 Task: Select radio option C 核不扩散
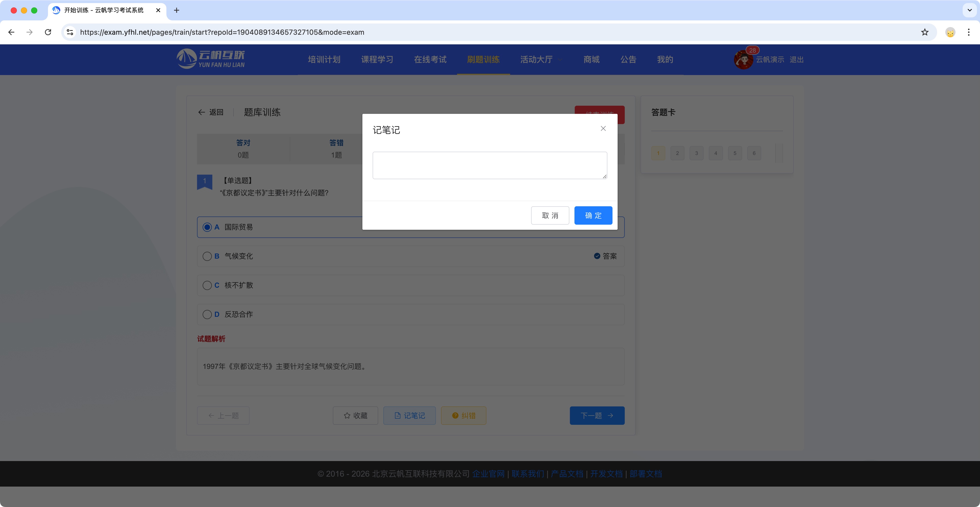207,285
